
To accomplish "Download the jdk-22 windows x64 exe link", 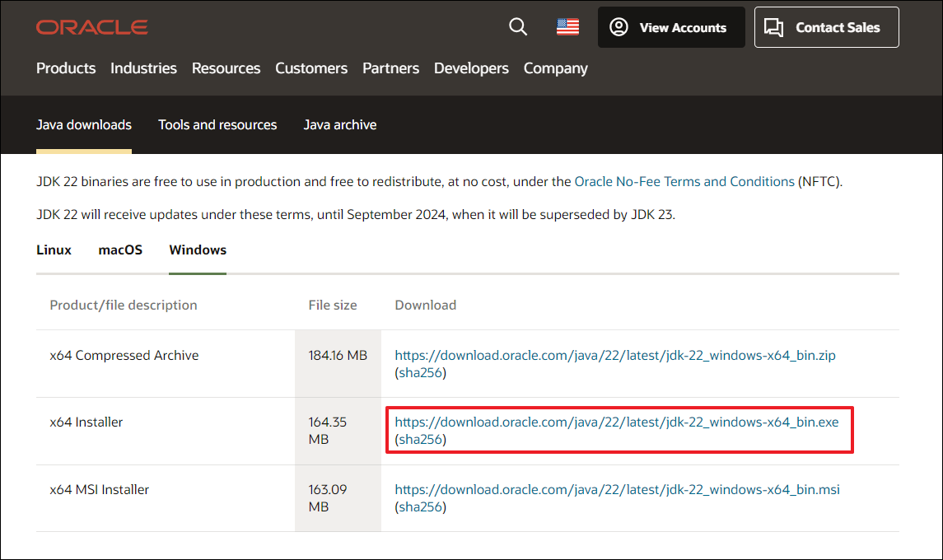I will 616,422.
